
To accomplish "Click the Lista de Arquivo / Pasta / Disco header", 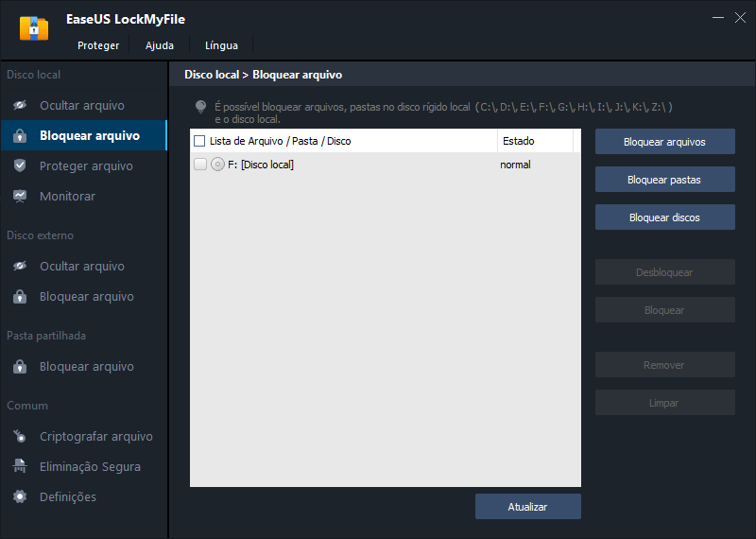I will click(x=280, y=141).
